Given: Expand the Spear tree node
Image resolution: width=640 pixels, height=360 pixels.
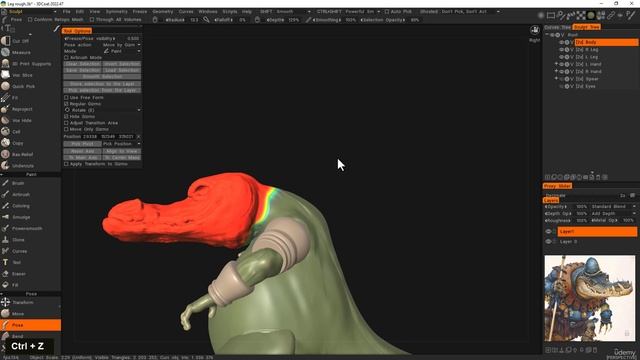Looking at the screenshot, I should 556,79.
